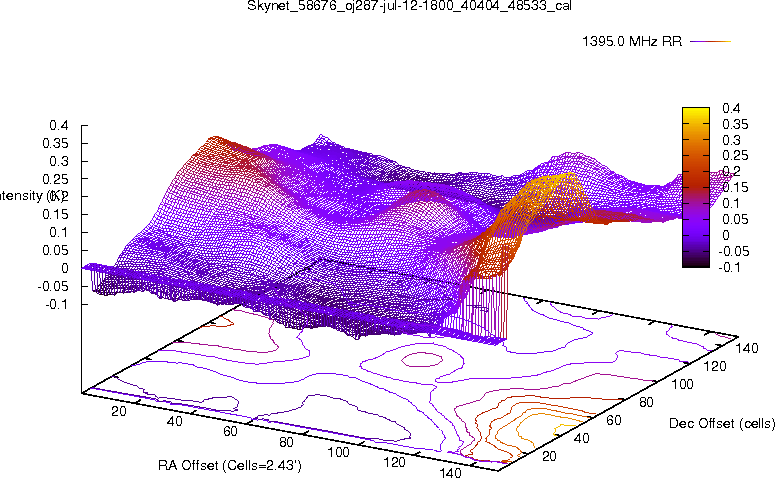The height and width of the screenshot is (478, 775).
Task: Click the -0.1 tick on the color bar
Action: pos(730,267)
